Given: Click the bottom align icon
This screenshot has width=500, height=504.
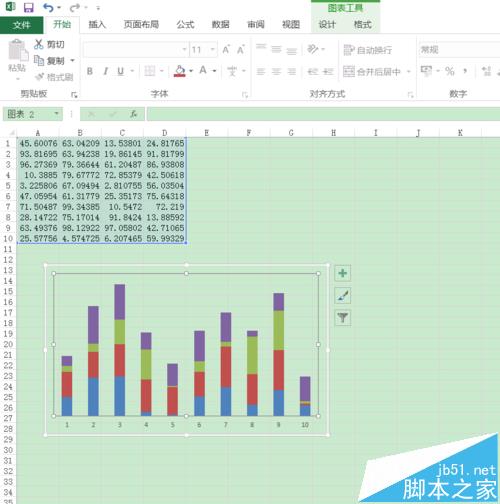Looking at the screenshot, I should [292, 50].
